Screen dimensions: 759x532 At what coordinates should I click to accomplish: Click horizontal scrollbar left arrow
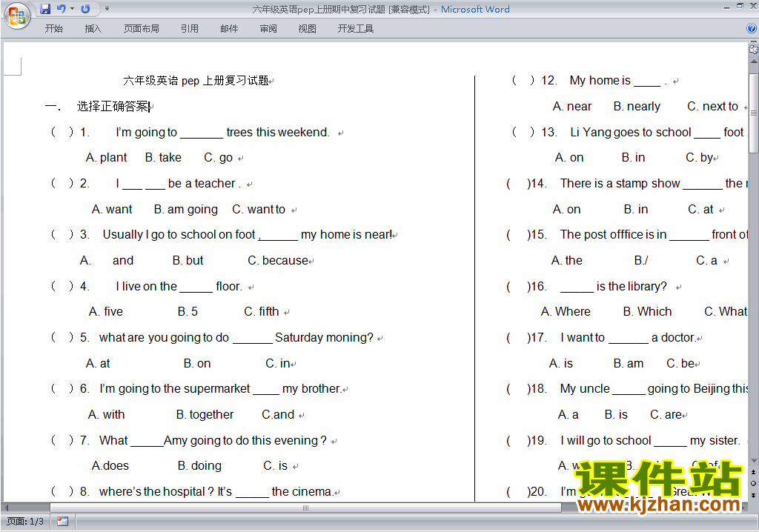(6, 508)
